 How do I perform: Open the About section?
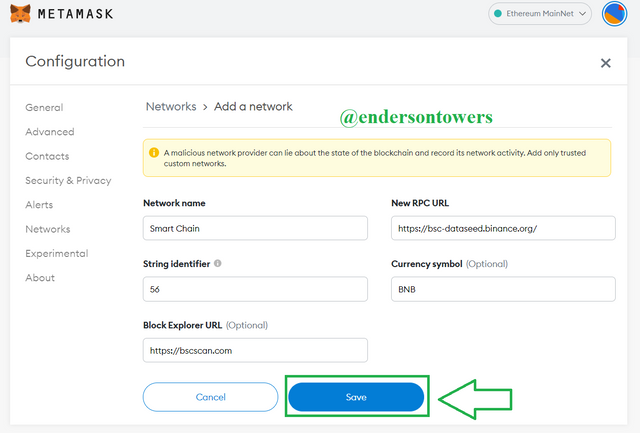pyautogui.click(x=40, y=278)
